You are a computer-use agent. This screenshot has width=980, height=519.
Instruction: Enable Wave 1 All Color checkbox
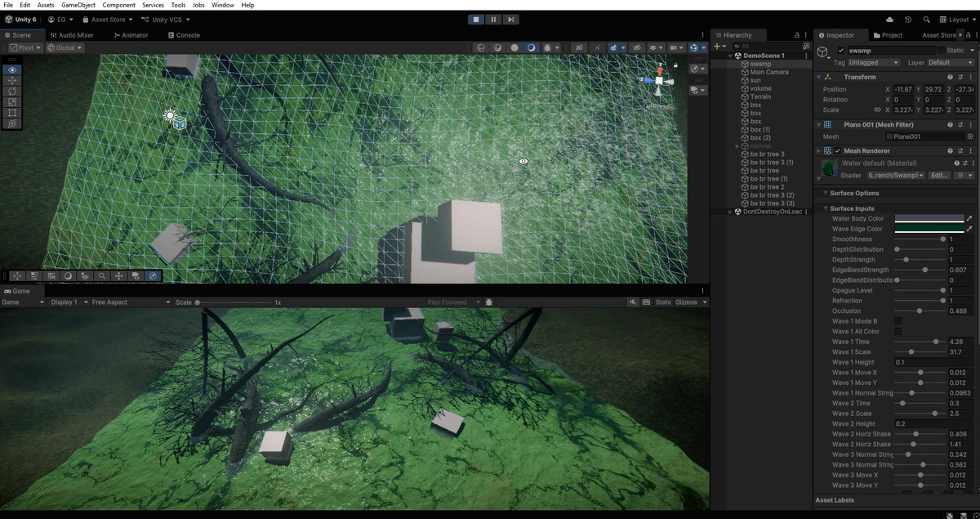[x=898, y=332]
